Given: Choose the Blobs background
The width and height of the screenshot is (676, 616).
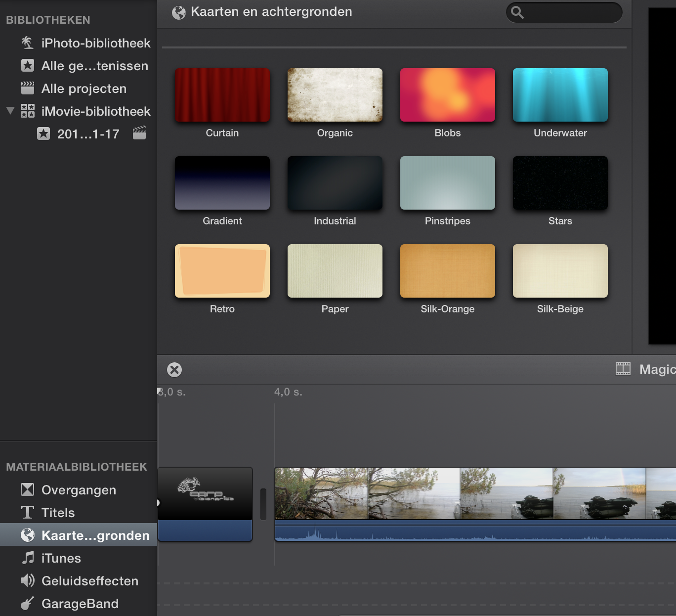Looking at the screenshot, I should [447, 95].
